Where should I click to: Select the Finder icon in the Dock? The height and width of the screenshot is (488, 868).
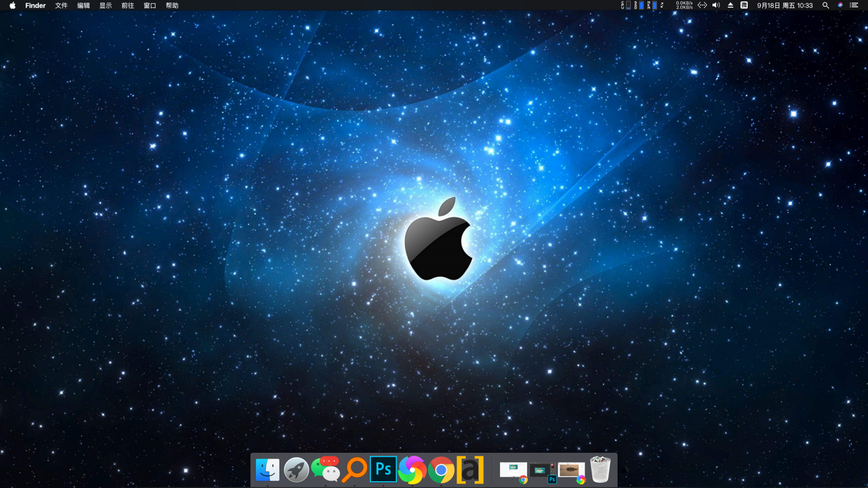tap(268, 469)
